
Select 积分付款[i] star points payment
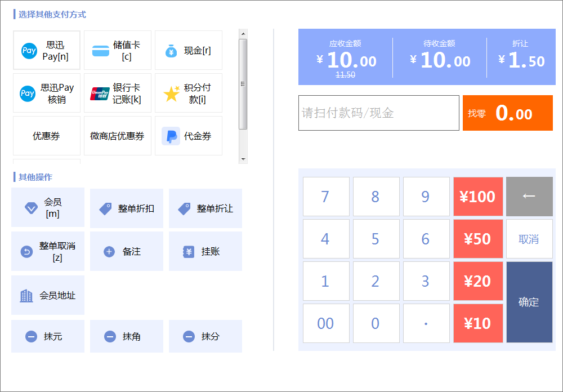point(189,93)
